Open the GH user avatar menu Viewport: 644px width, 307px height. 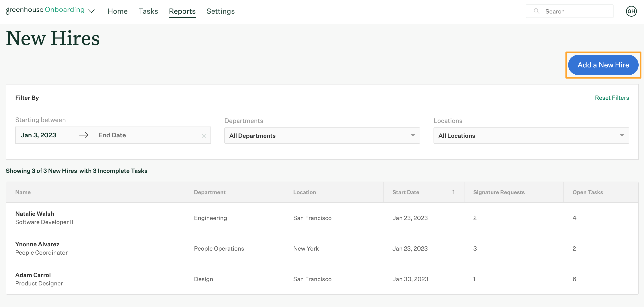[631, 11]
